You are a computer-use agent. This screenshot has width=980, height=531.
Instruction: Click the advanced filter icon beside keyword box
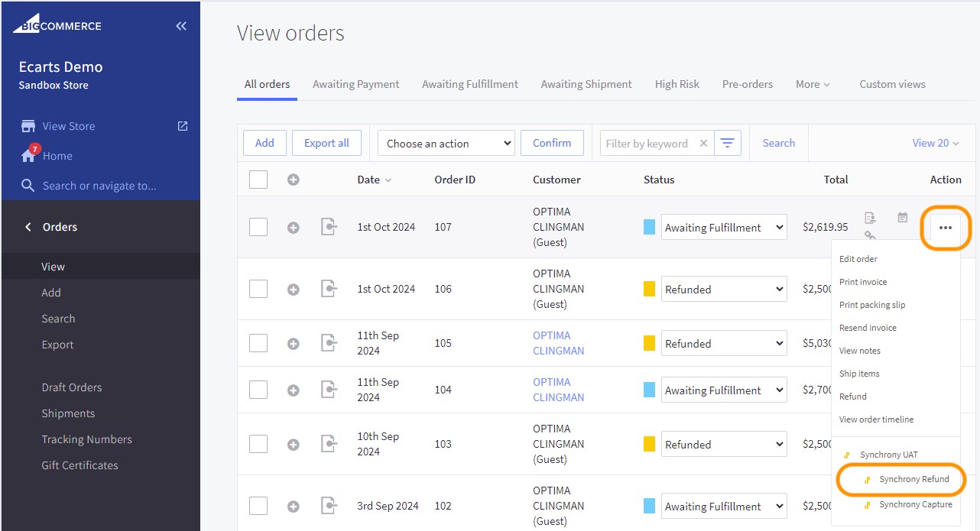[x=727, y=143]
